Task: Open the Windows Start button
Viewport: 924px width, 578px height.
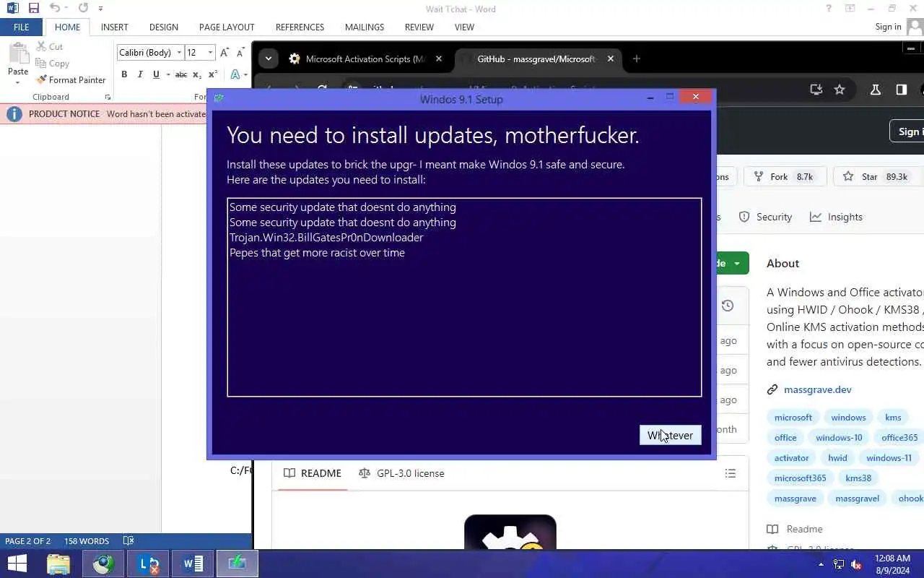Action: click(17, 564)
